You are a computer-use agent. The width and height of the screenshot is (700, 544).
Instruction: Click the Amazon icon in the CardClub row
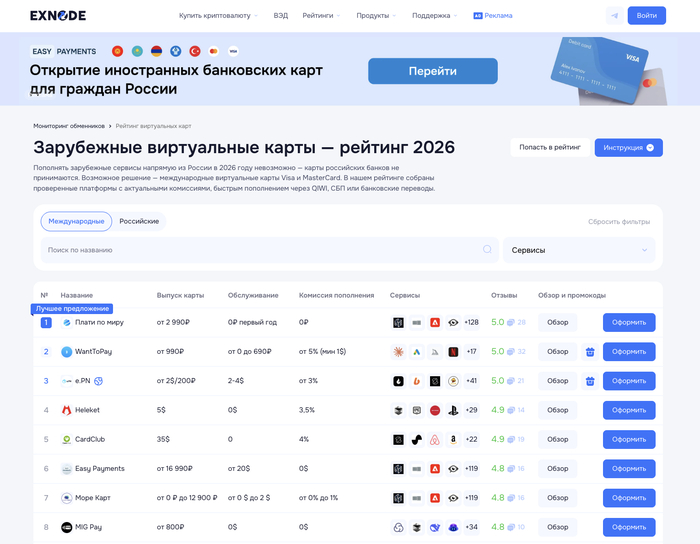click(453, 439)
